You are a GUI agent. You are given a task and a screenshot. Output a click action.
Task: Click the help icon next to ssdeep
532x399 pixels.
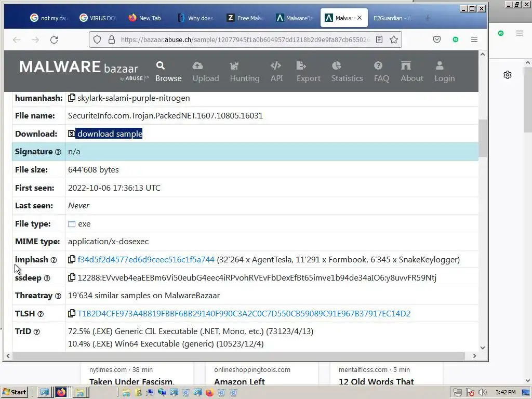pyautogui.click(x=47, y=278)
